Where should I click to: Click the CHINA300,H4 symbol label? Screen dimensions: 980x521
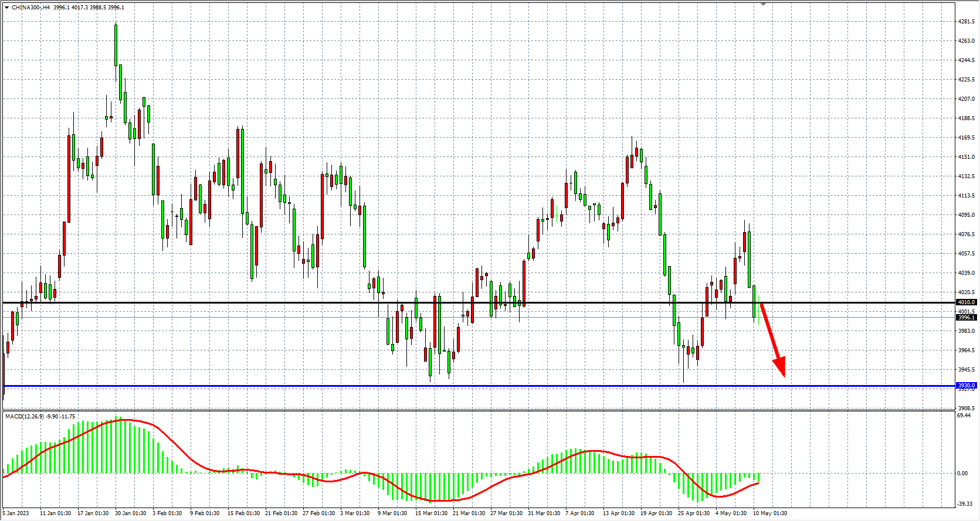tap(30, 8)
